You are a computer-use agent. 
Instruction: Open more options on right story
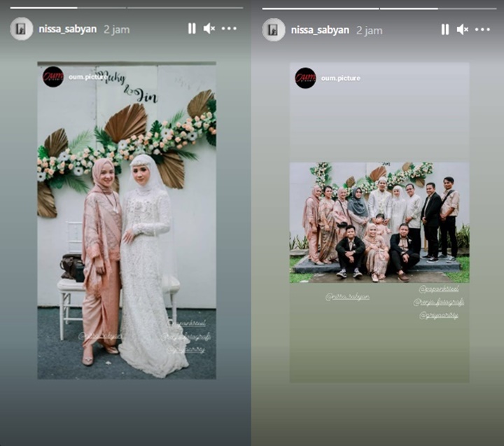coord(482,29)
